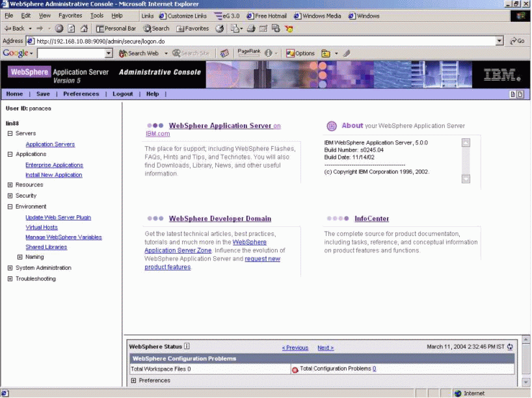Refresh WebSphere Status with the refresh icon
The height and width of the screenshot is (398, 532).
[x=510, y=347]
